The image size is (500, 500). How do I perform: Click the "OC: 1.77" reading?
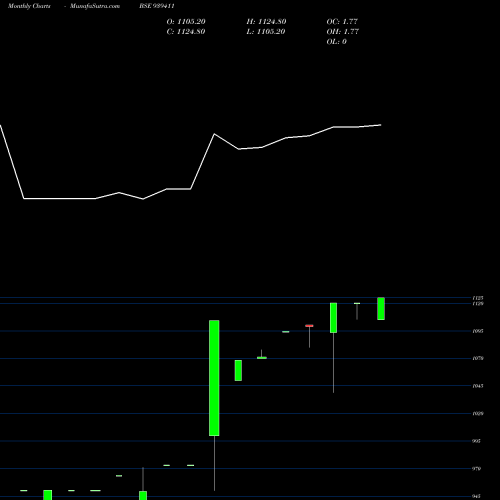(x=342, y=22)
